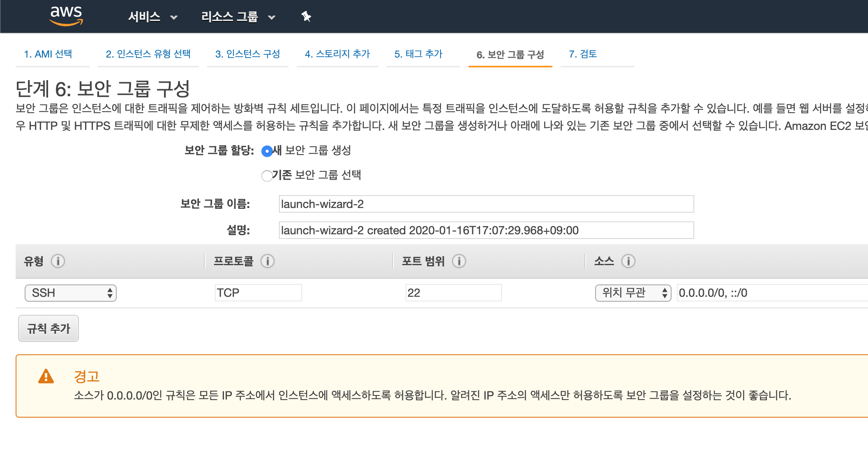Click info icon next to 유형 column
Viewport: 868px width, 476px height.
(58, 261)
